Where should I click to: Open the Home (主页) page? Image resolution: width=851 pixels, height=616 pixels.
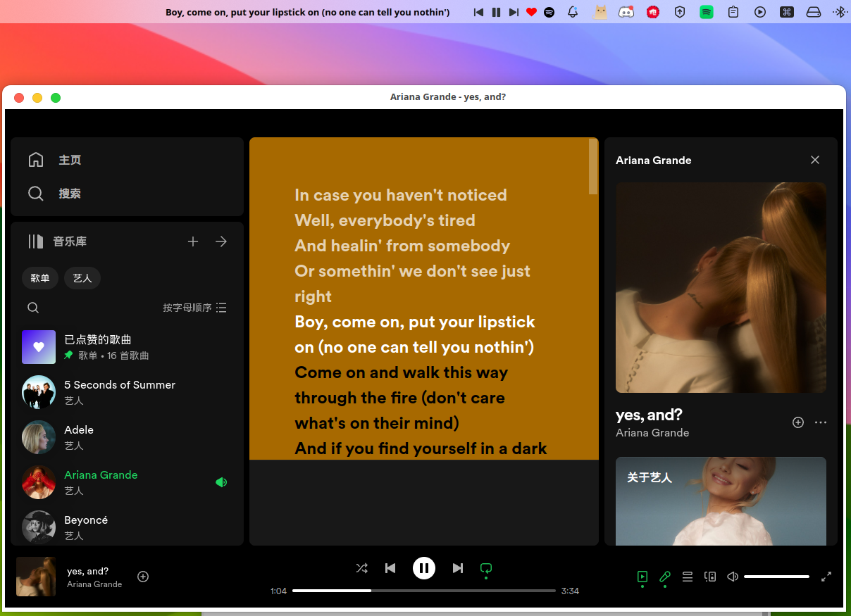[55, 160]
